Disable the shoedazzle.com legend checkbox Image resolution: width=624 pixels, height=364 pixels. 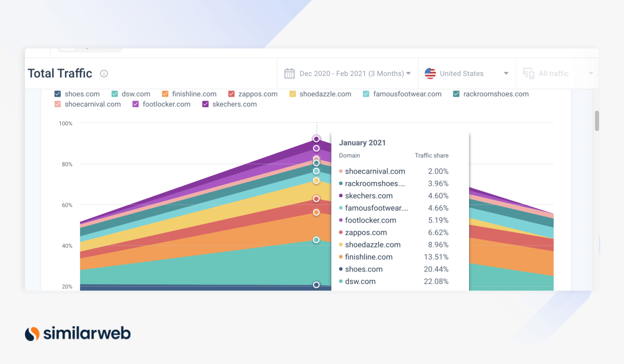tap(293, 94)
